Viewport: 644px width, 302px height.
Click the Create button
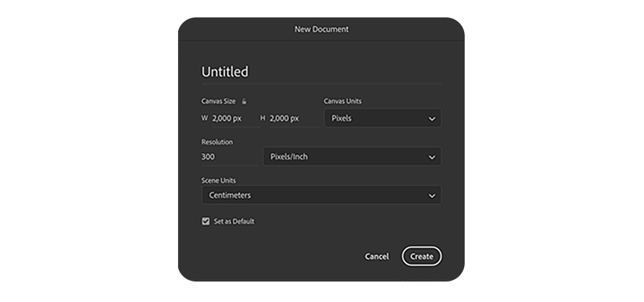coord(421,257)
